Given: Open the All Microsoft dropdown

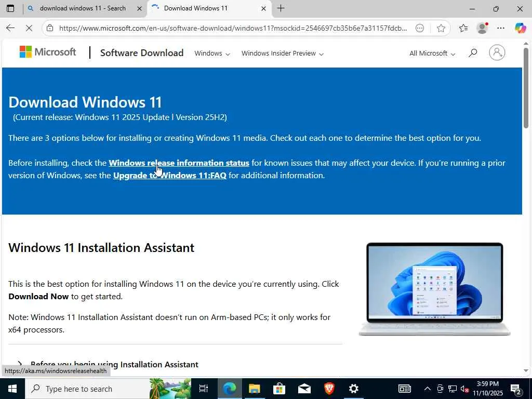Looking at the screenshot, I should coord(432,54).
